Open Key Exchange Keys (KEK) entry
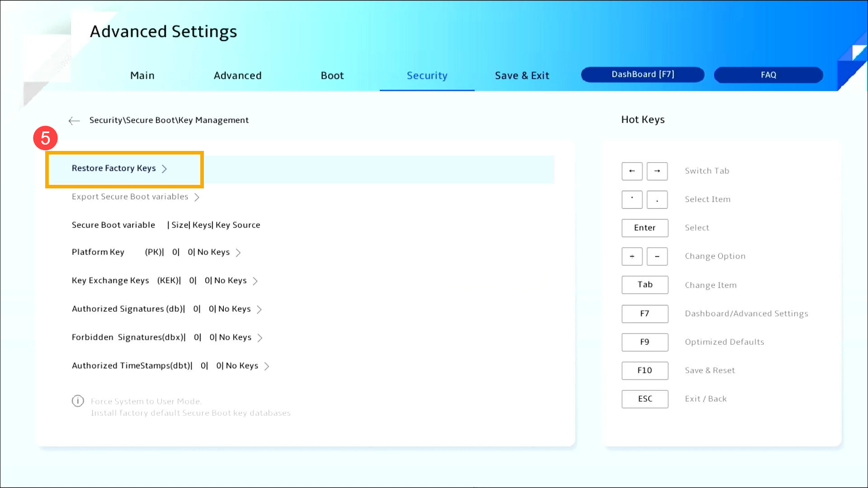This screenshot has width=868, height=488. (165, 281)
